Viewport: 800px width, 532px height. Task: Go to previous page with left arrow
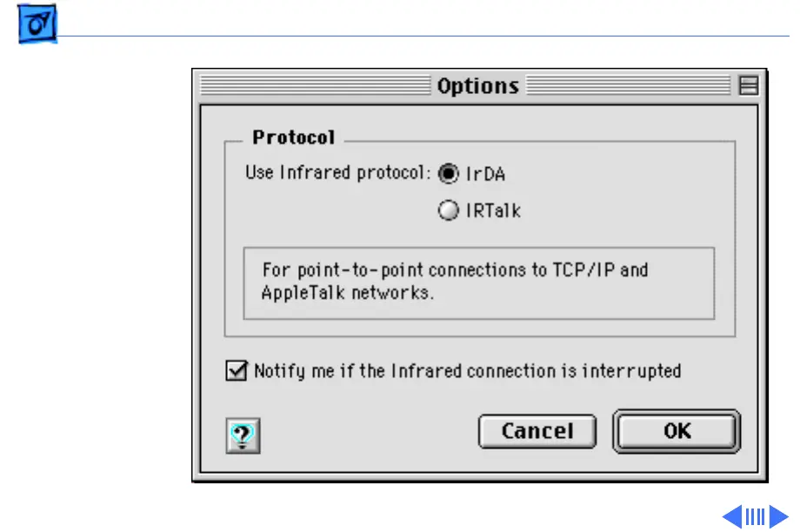(x=732, y=516)
